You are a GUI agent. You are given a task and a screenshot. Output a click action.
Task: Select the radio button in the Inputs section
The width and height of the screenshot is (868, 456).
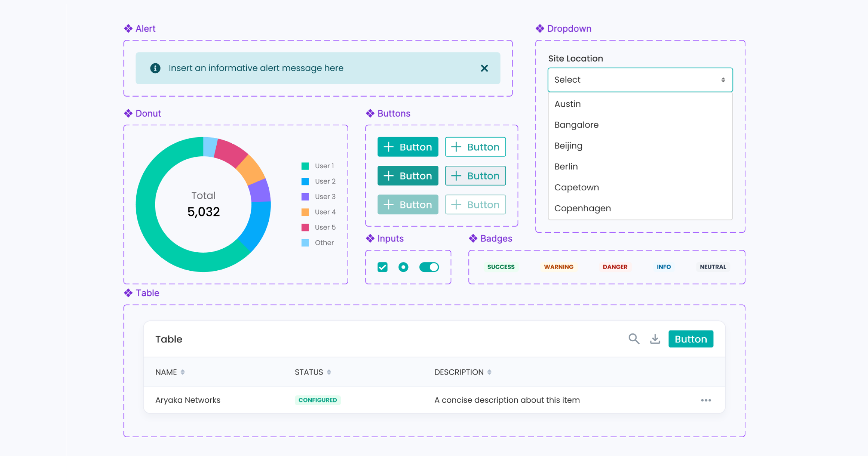tap(403, 267)
